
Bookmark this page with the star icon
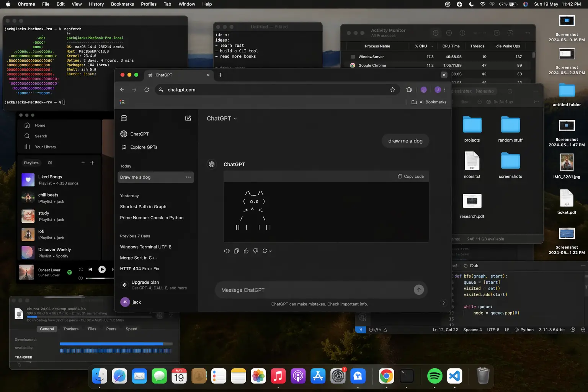[392, 90]
